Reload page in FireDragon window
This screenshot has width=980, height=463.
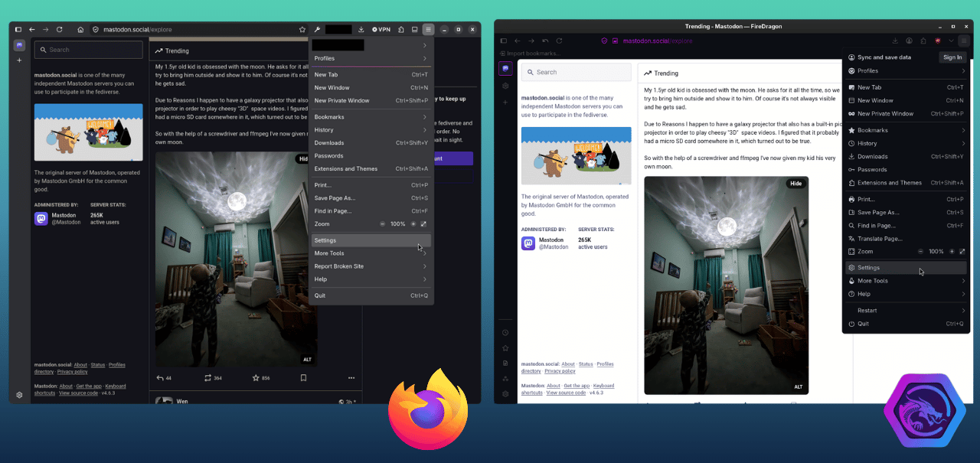pos(559,41)
